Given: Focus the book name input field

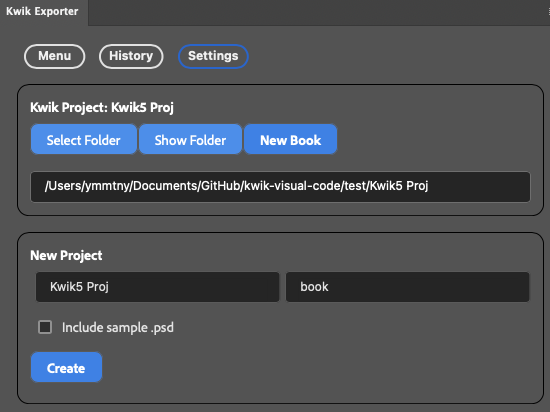Looking at the screenshot, I should (x=408, y=287).
